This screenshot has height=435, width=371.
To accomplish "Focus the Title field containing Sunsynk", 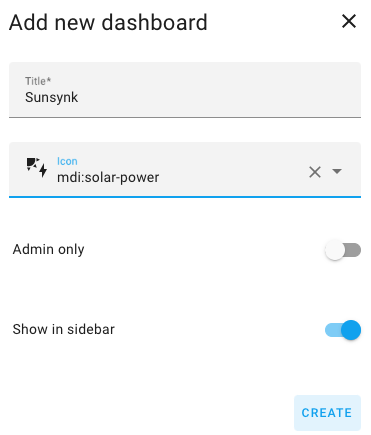I will (x=185, y=90).
